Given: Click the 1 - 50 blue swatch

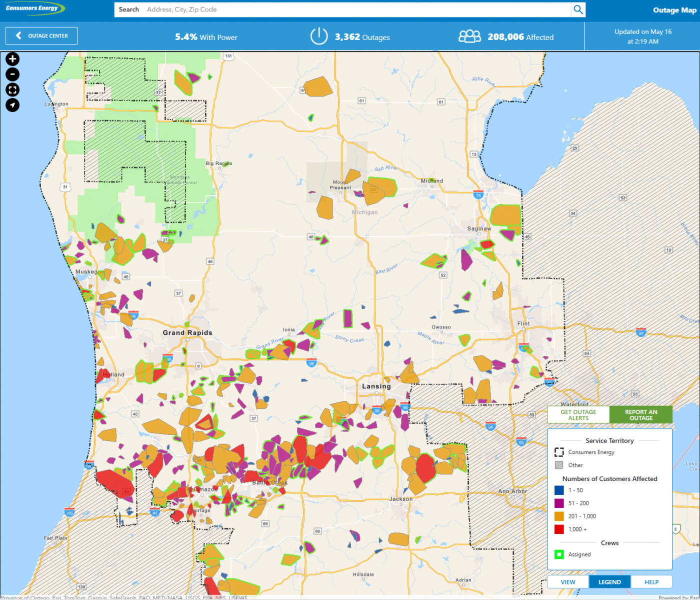Looking at the screenshot, I should (x=559, y=490).
